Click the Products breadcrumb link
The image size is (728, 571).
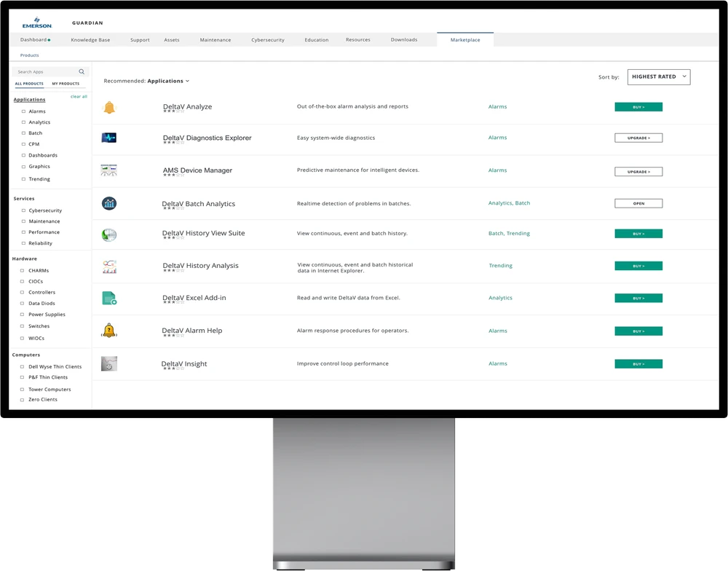click(x=30, y=55)
